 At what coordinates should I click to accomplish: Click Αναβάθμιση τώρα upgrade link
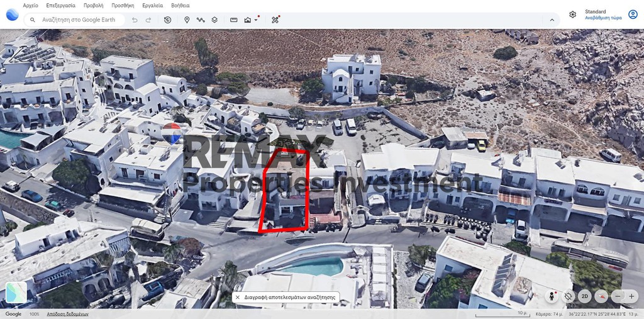click(603, 18)
